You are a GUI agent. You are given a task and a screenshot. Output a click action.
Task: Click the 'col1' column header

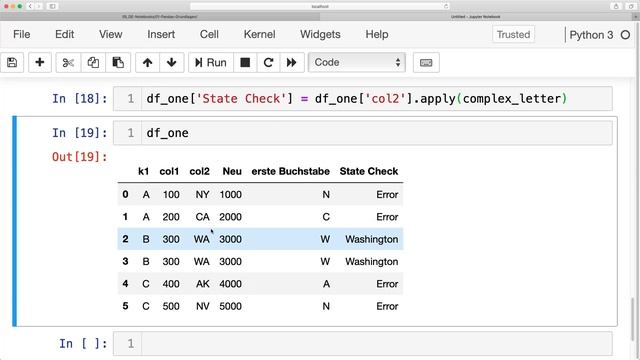[169, 171]
